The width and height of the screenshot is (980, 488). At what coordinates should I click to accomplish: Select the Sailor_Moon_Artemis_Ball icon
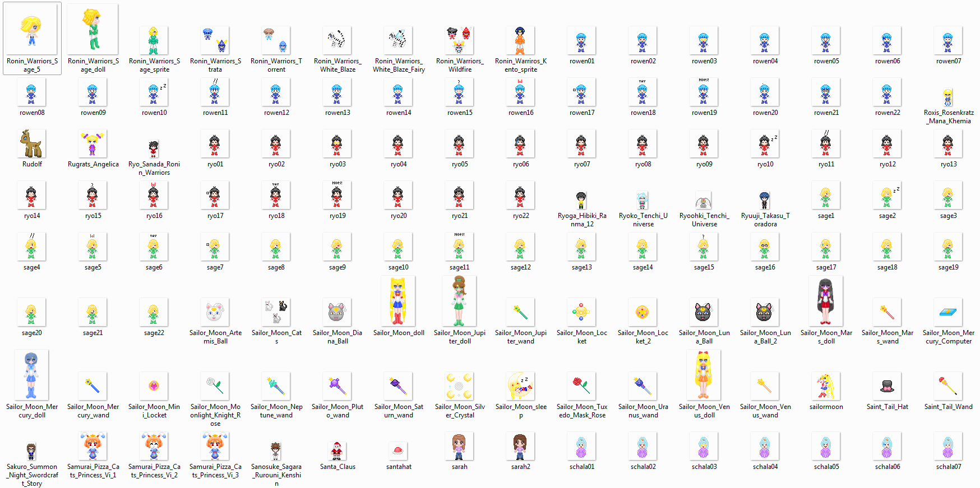click(x=215, y=312)
